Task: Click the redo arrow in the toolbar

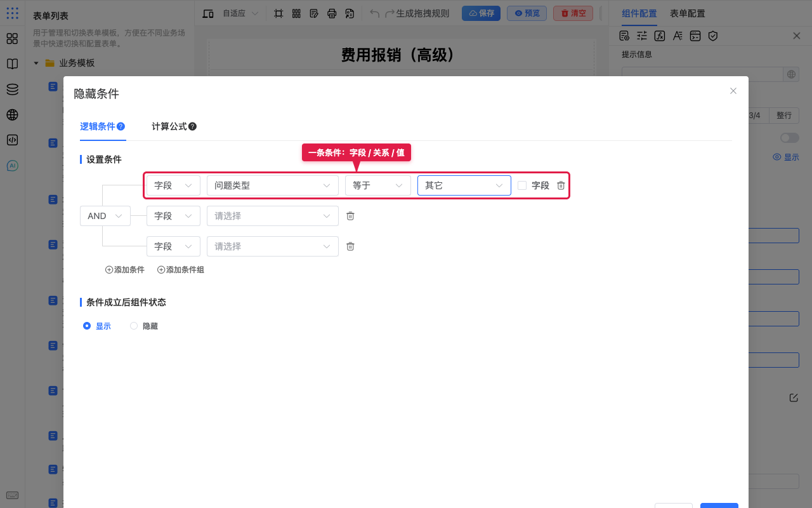Action: [390, 13]
